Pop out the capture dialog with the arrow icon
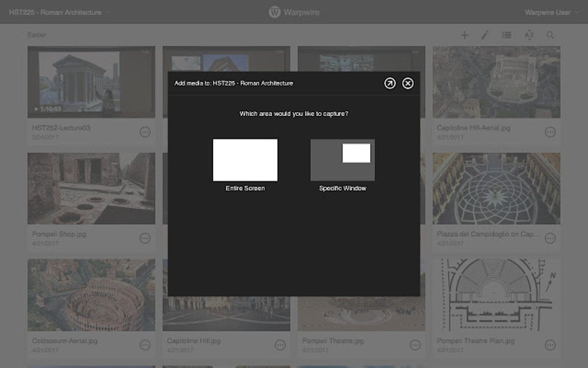The width and height of the screenshot is (588, 368). [390, 83]
